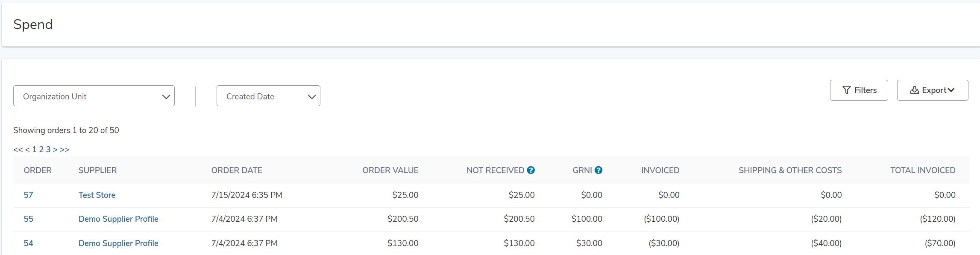Go to next page with single arrow
Viewport: 980px width, 255px height.
pos(55,149)
